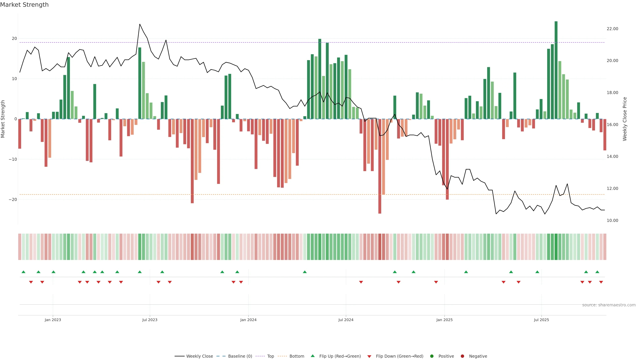Screen dimensions: 644x362
Task: Click the red Flip Down triangle legend icon
Action: 369,356
